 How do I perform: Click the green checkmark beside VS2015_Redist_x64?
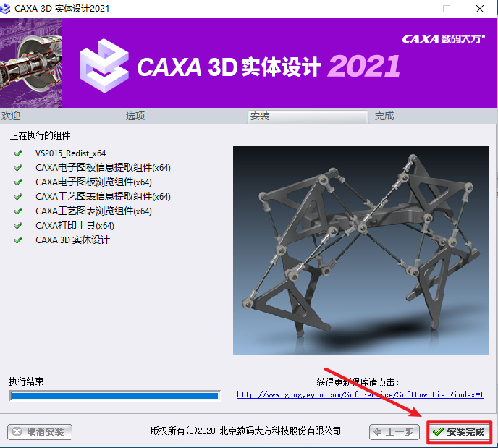coord(18,153)
